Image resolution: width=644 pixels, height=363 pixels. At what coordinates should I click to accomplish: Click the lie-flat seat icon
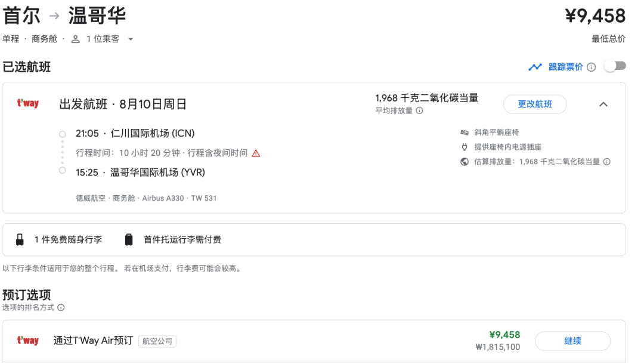tap(465, 133)
